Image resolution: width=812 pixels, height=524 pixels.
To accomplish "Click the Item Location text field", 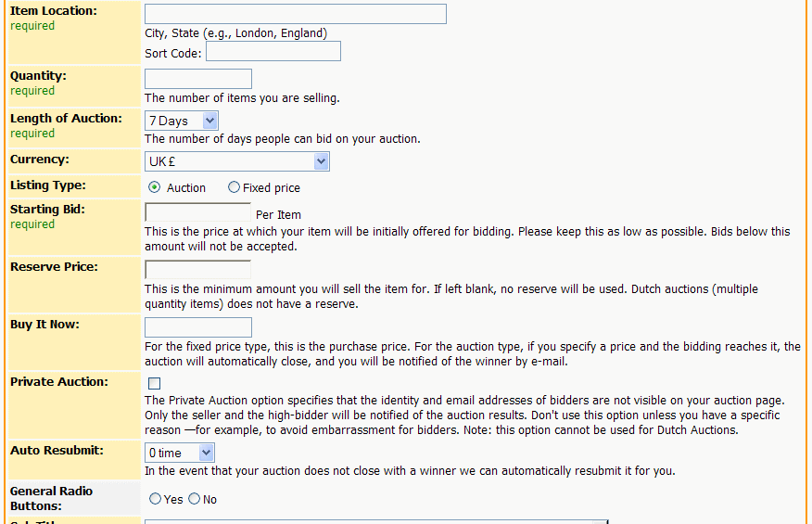I will click(295, 14).
